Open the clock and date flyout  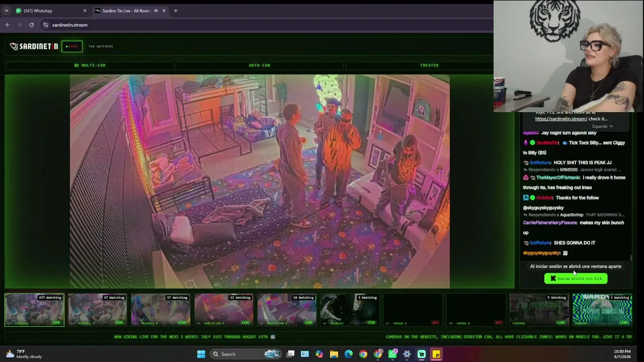(x=622, y=354)
